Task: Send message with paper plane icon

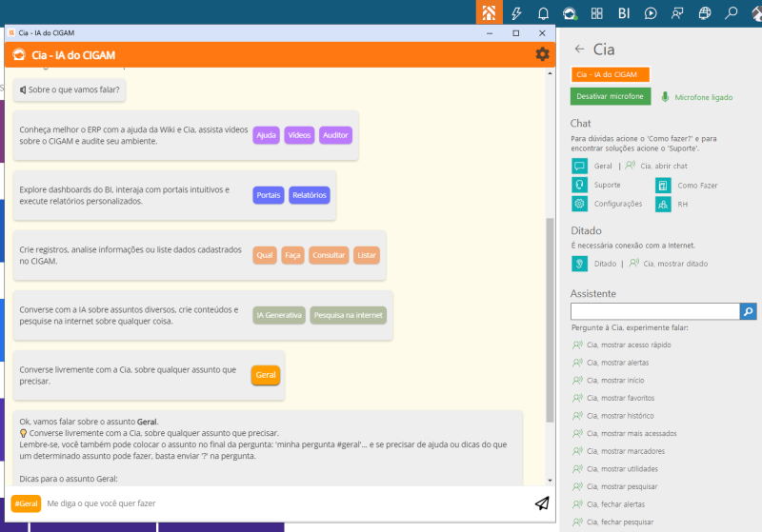Action: 542,503
